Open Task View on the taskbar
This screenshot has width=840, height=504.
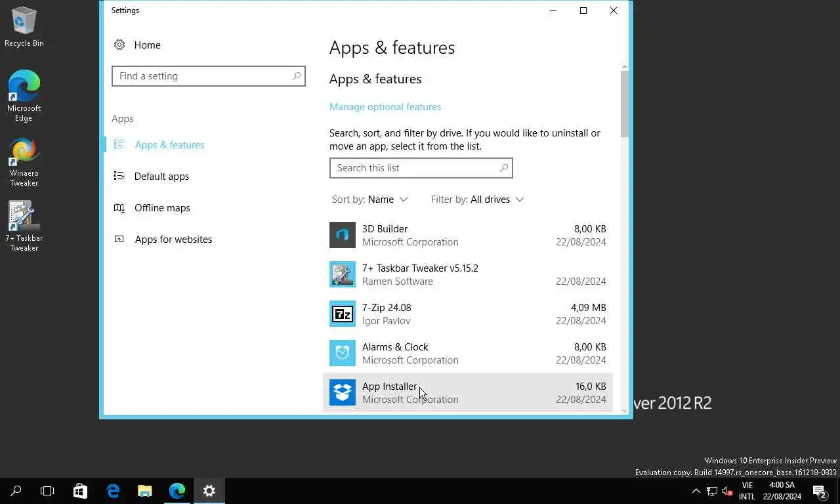pyautogui.click(x=47, y=491)
